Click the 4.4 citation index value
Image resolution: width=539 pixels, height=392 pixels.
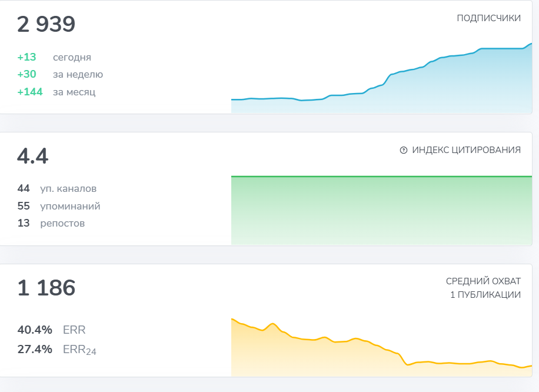[x=33, y=157]
